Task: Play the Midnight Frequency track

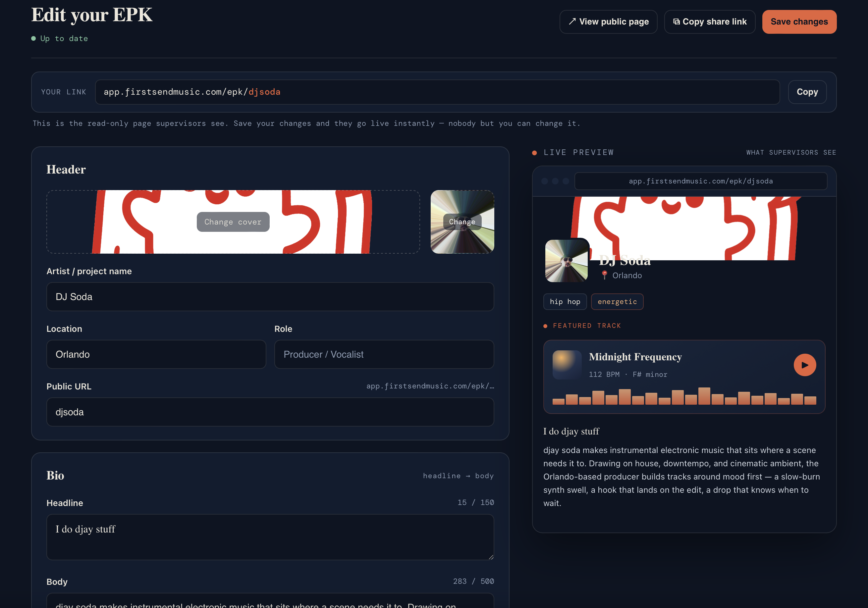Action: tap(804, 365)
